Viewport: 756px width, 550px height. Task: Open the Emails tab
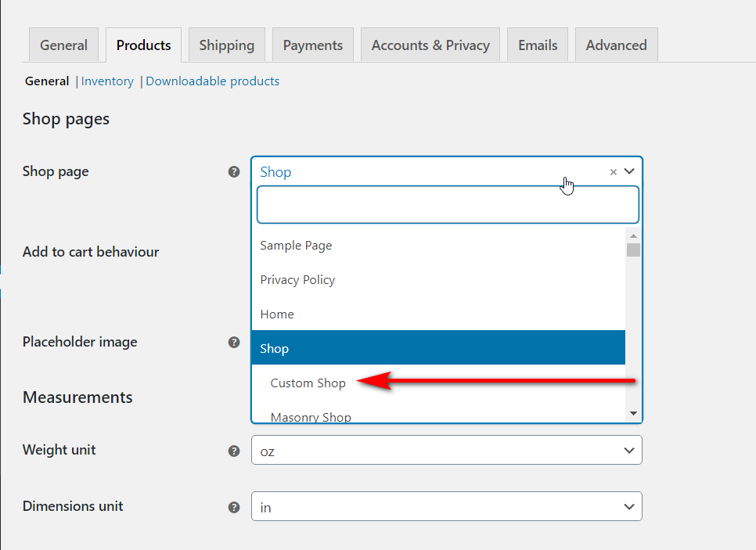(x=538, y=45)
